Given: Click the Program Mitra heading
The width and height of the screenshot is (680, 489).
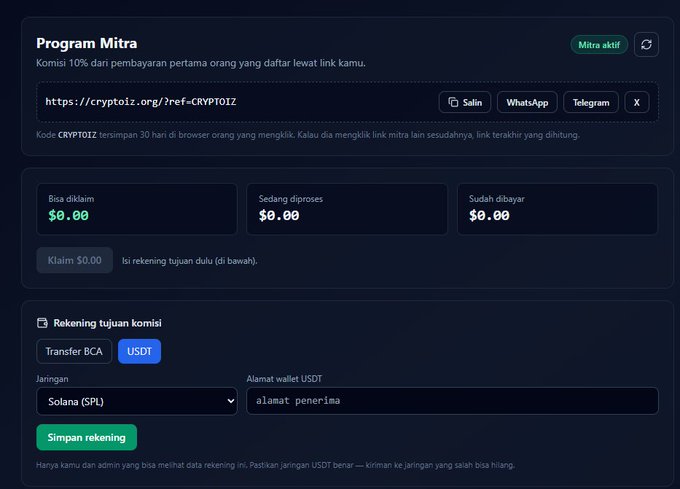Looking at the screenshot, I should pos(87,43).
